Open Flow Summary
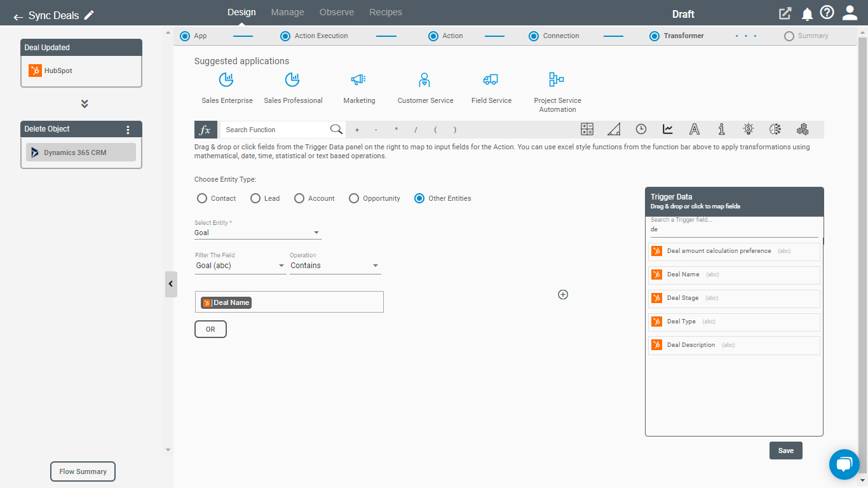Image resolution: width=868 pixels, height=488 pixels. tap(83, 471)
